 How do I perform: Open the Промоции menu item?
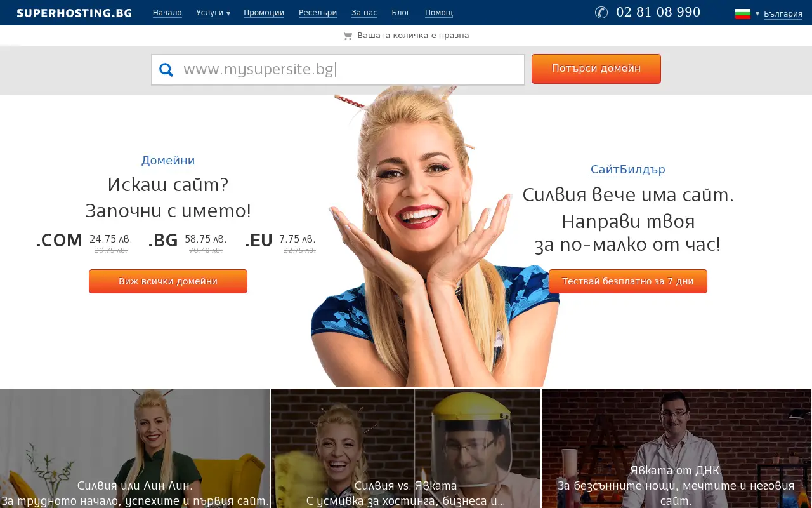[x=264, y=13]
